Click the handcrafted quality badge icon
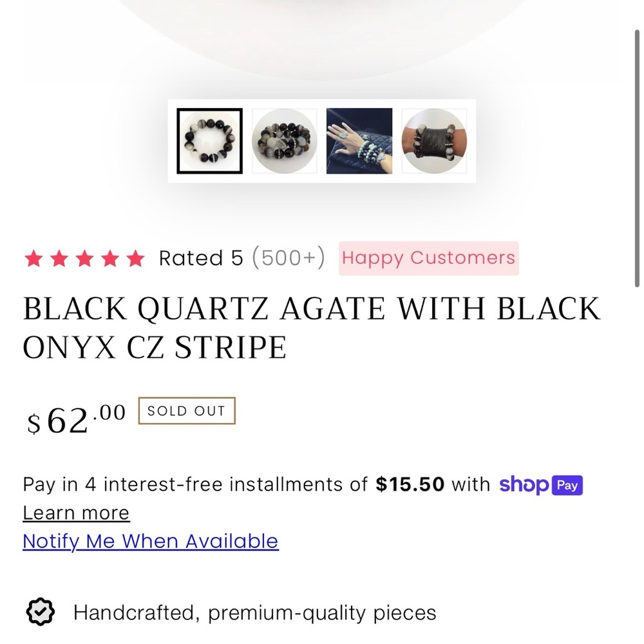 coord(40,611)
